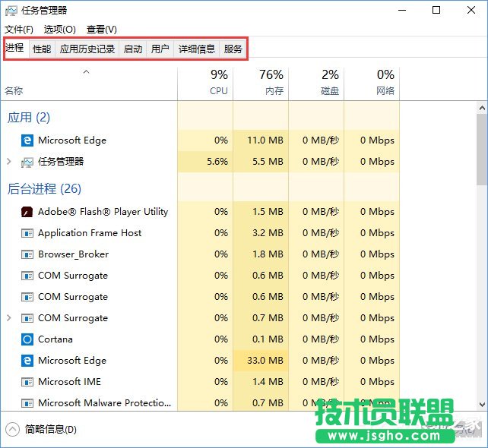Image resolution: width=488 pixels, height=448 pixels.
Task: Click the Task Manager title bar icon
Action: tap(11, 11)
